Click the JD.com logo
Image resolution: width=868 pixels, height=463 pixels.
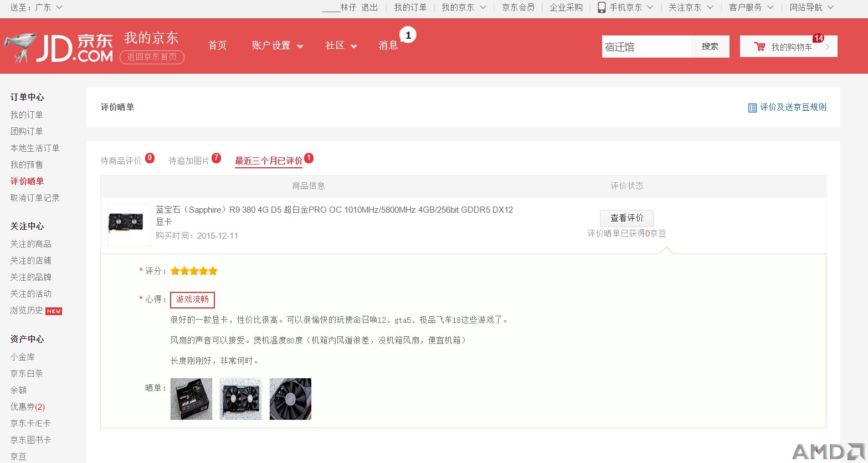point(58,48)
